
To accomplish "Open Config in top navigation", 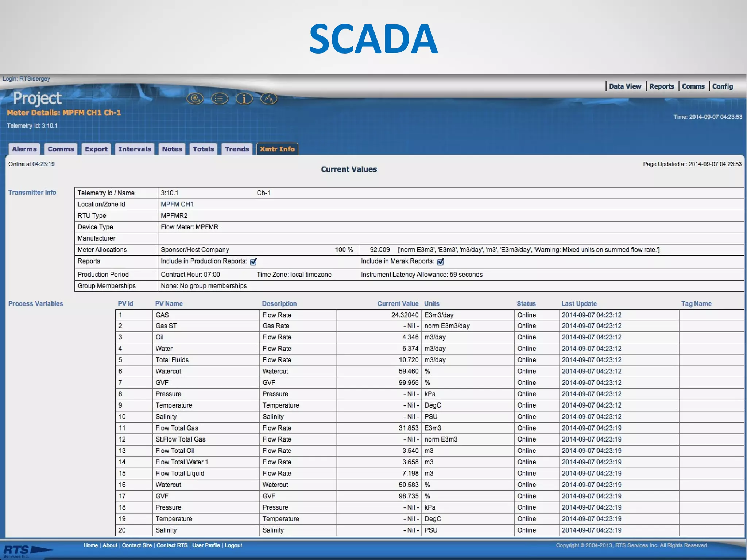I will pos(723,86).
